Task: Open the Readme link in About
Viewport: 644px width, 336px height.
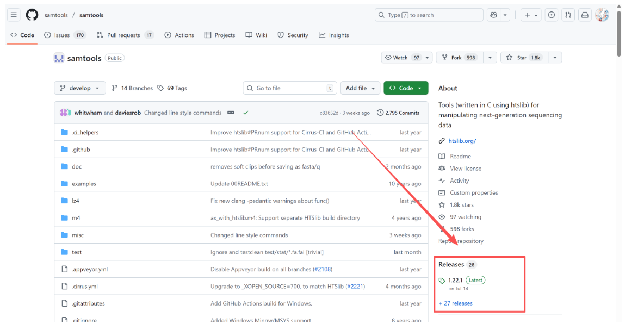Action: point(460,157)
